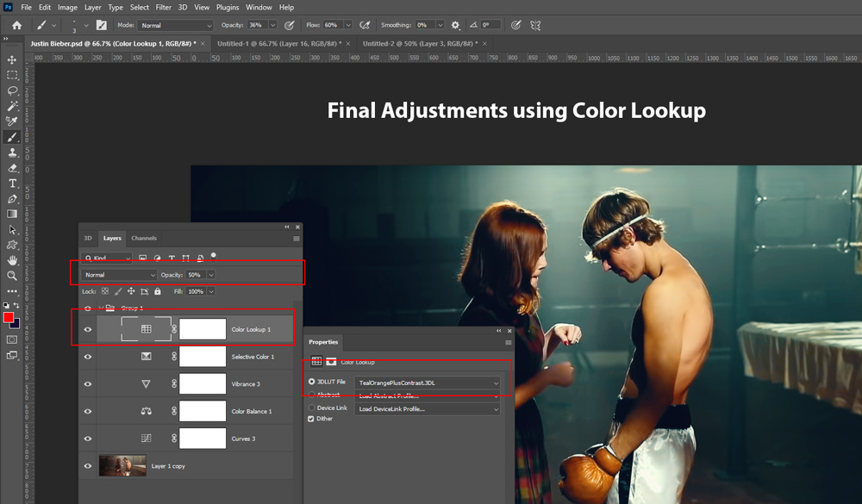Open the brush settings panel icon
The width and height of the screenshot is (862, 504).
[102, 25]
